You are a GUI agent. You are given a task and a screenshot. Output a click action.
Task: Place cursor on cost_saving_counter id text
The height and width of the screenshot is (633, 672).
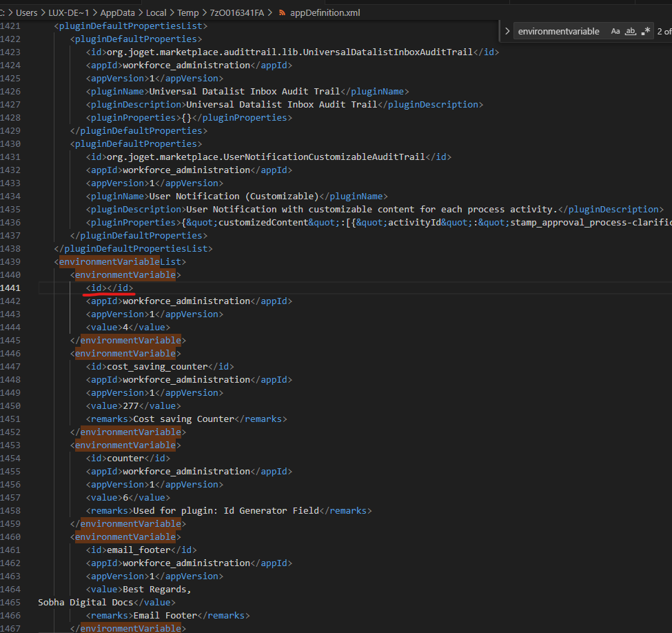(x=157, y=366)
